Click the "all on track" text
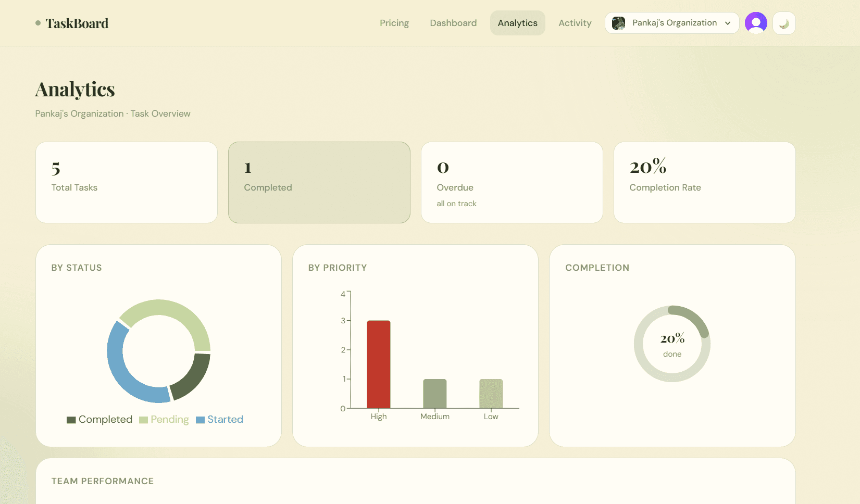The width and height of the screenshot is (860, 504). (457, 204)
